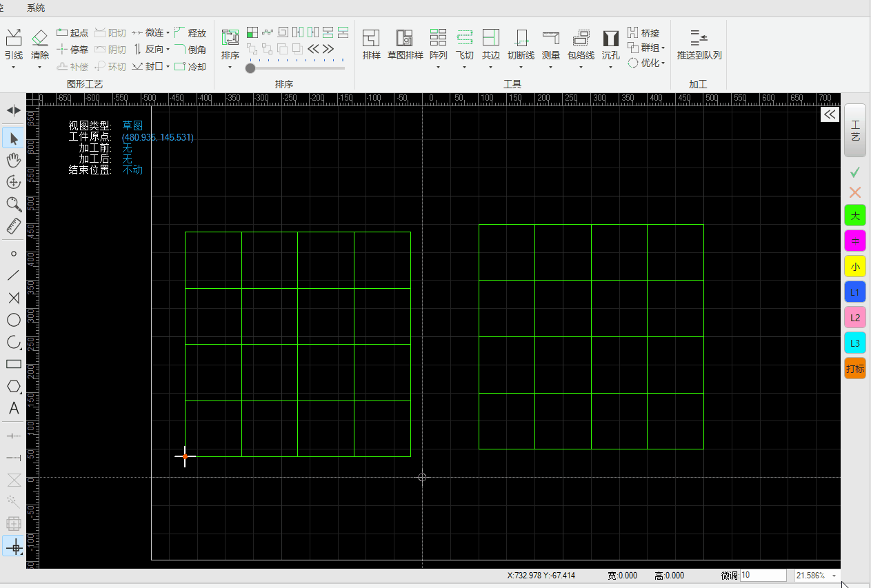Click the status bar X Y coordinates readout
The height and width of the screenshot is (588, 871).
[x=541, y=576]
